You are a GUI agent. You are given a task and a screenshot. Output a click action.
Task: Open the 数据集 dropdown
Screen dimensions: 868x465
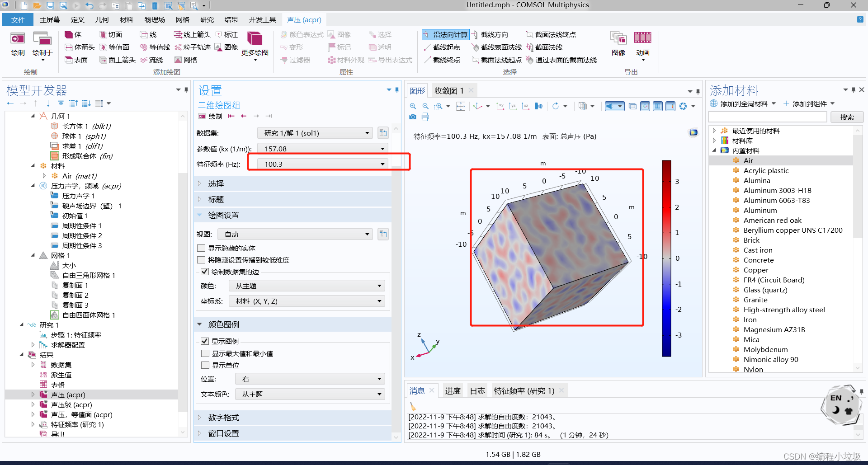[315, 133]
